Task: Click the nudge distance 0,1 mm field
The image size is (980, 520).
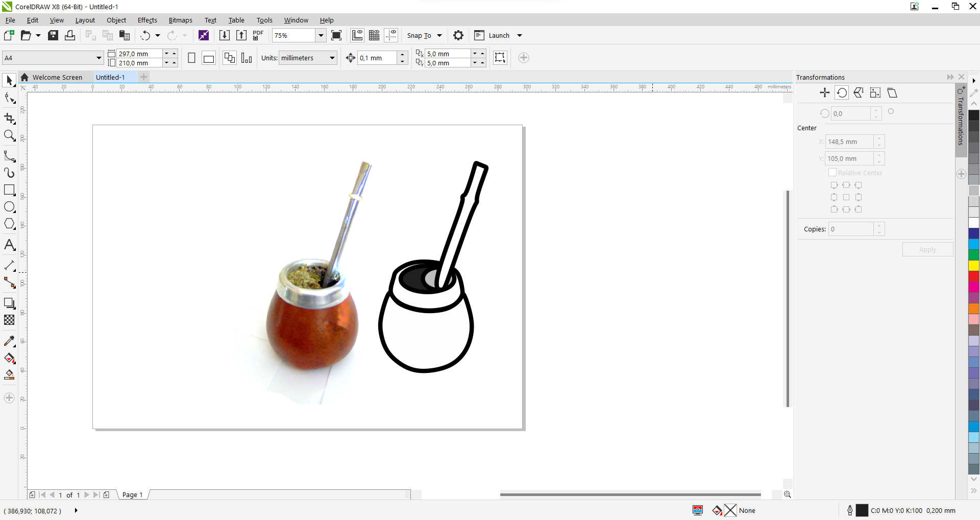Action: 377,58
